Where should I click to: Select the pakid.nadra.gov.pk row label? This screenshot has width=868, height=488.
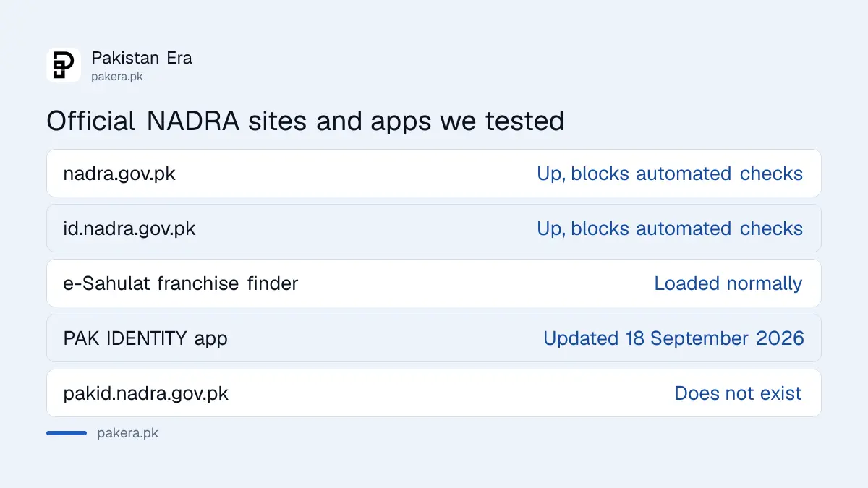tap(146, 393)
